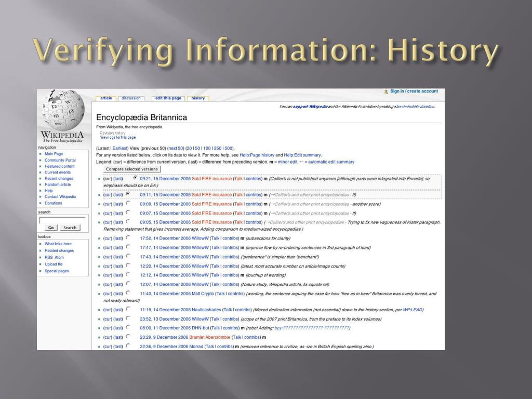Screen dimensions: 532x399
Task: Select radio button for 09:11, 15 December revision
Action: click(128, 194)
